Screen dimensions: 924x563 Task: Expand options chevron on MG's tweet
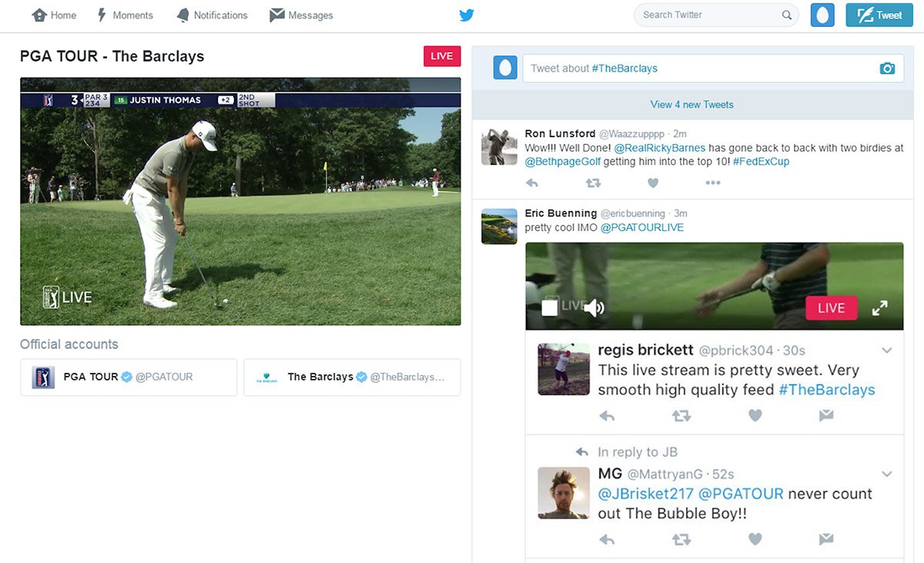coord(886,474)
